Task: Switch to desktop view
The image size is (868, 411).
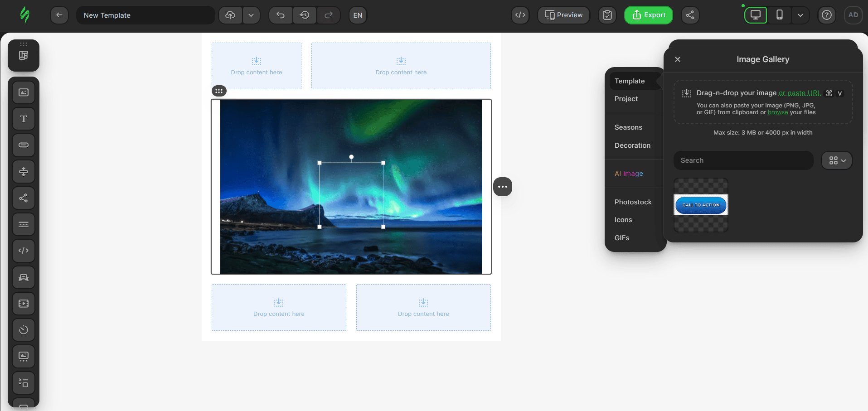Action: pyautogui.click(x=756, y=15)
